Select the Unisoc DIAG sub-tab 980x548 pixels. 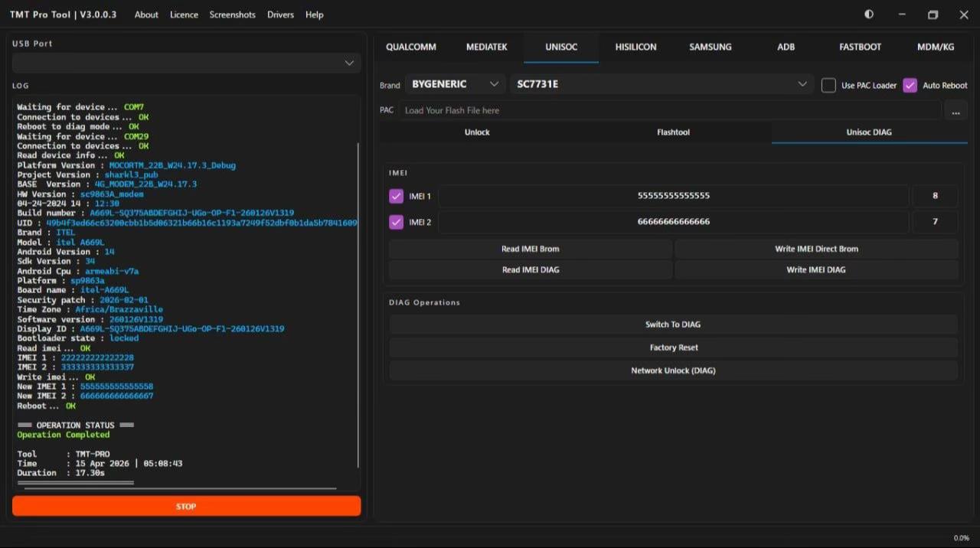(869, 132)
